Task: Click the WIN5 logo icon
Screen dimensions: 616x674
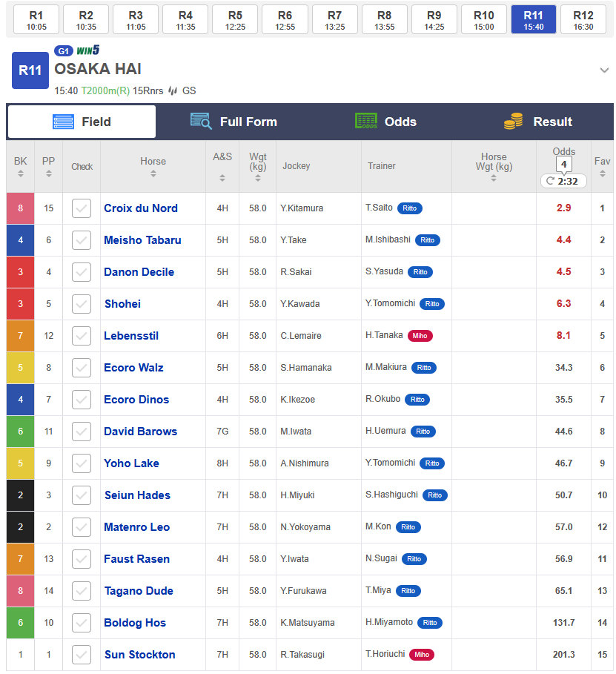Action: 88,50
